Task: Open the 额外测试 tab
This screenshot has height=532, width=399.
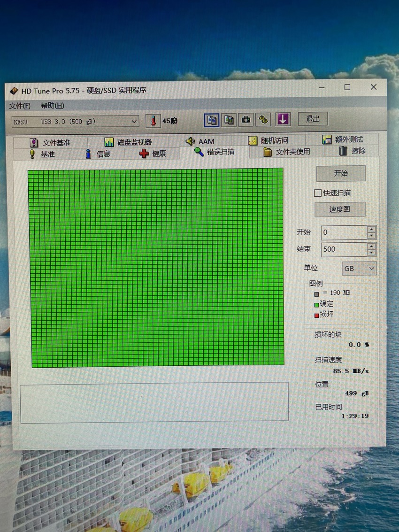Action: (x=342, y=139)
